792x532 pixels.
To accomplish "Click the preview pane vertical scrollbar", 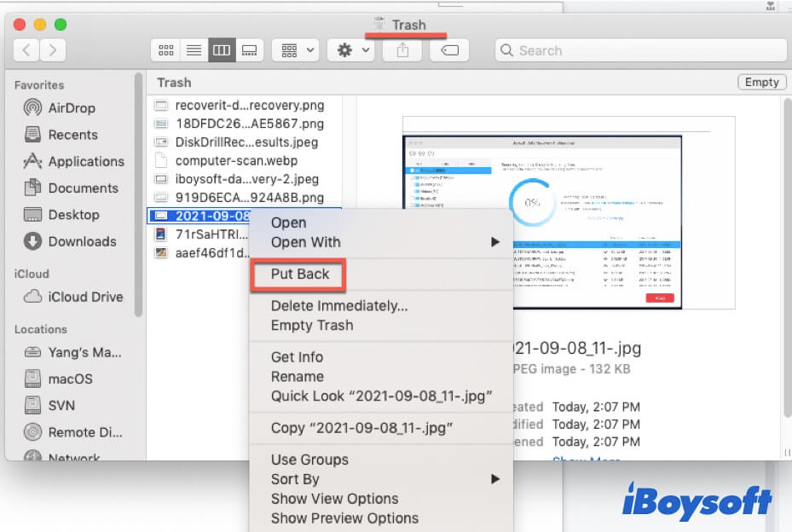I will point(788,257).
